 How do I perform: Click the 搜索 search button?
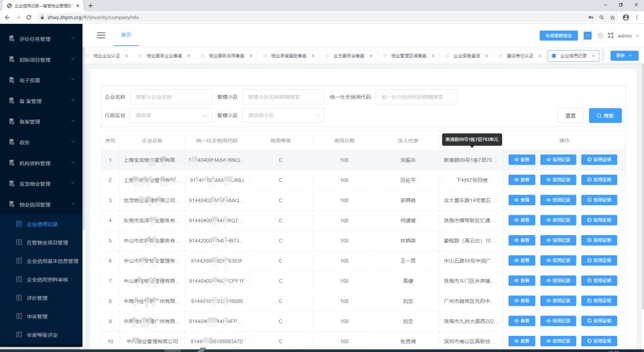tap(605, 115)
